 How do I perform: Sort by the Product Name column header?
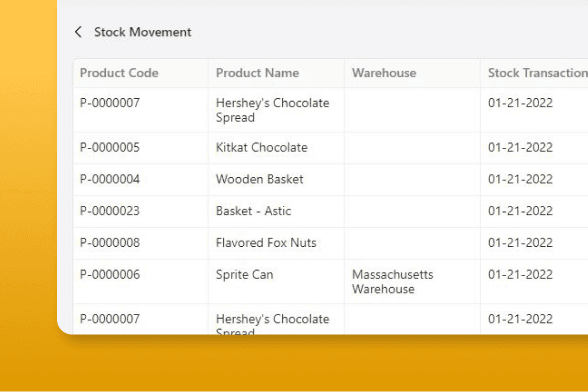[x=257, y=73]
